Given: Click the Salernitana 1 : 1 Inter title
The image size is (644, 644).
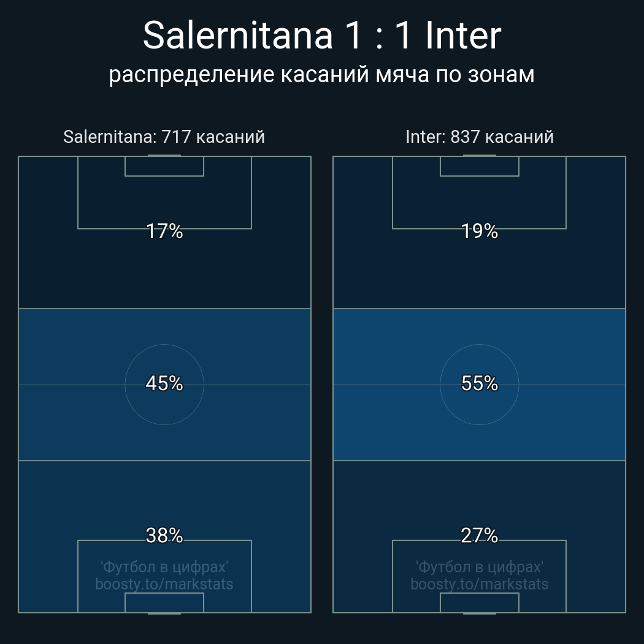Looking at the screenshot, I should pyautogui.click(x=321, y=36).
